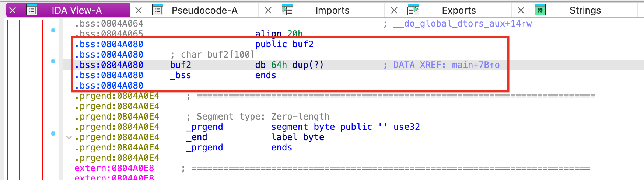Click breakpoint dot beside _prgend segment line

click(53, 134)
